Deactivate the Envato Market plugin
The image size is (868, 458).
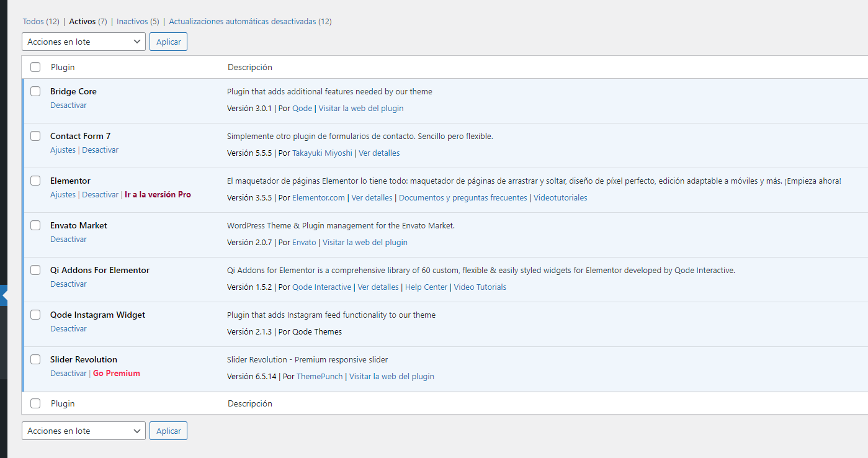pos(68,240)
